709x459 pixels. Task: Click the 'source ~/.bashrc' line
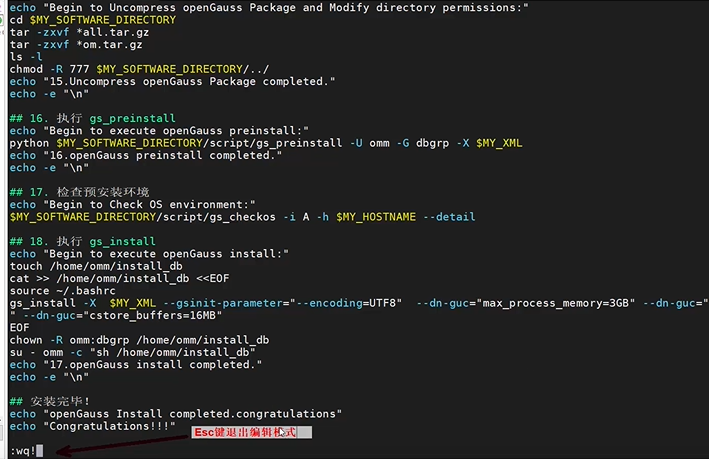tap(62, 291)
